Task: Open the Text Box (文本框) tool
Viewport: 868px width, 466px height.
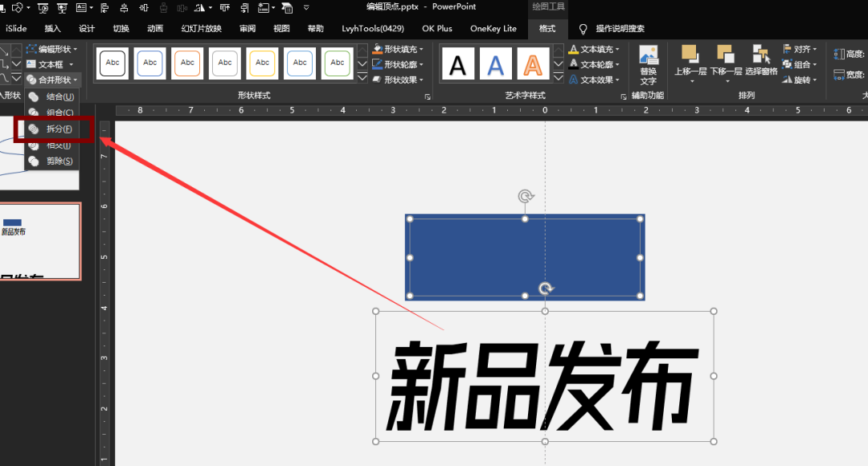Action: [50, 64]
